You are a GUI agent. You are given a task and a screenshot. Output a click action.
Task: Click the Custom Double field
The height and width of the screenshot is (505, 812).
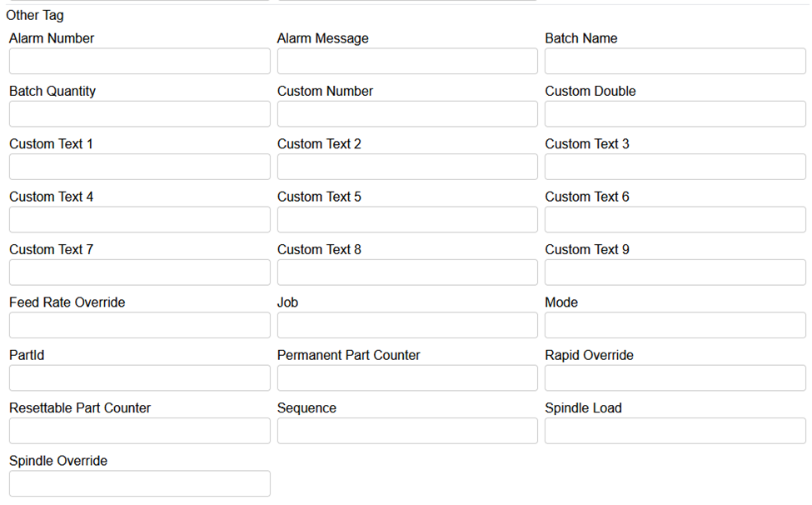675,114
